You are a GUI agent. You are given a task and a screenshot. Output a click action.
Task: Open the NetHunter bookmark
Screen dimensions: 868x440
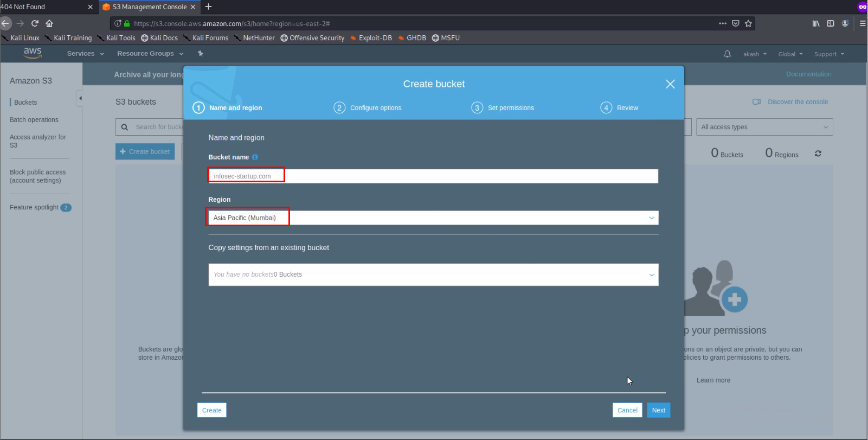255,38
